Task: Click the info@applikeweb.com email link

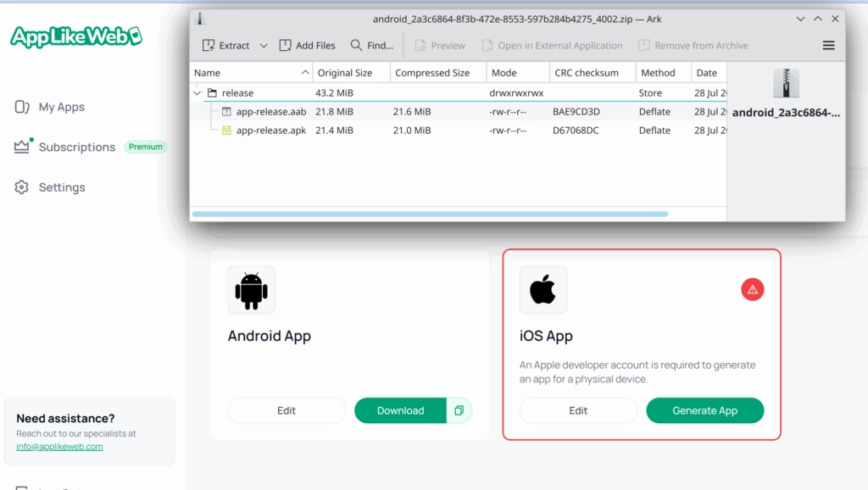Action: coord(59,447)
